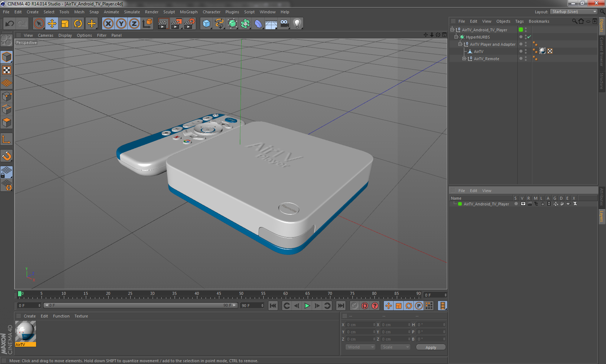The height and width of the screenshot is (364, 606).
Task: Switch to Points mode
Action: 6,97
